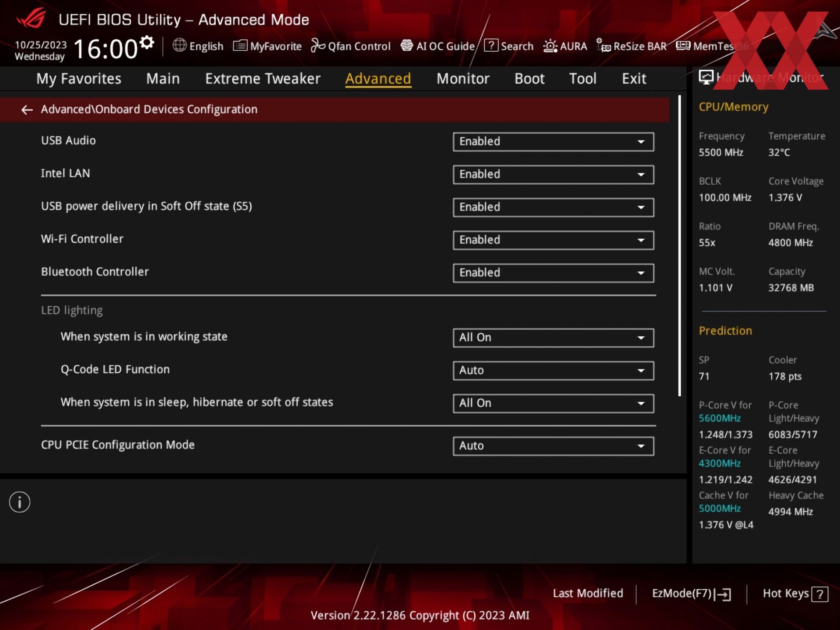This screenshot has height=630, width=840.
Task: Switch to EzMode(F7)
Action: (x=682, y=594)
